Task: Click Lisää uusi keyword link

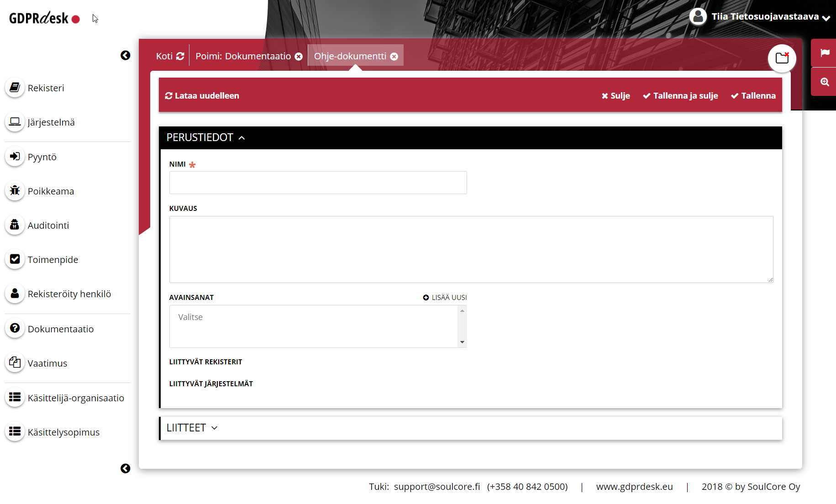Action: coord(445,297)
